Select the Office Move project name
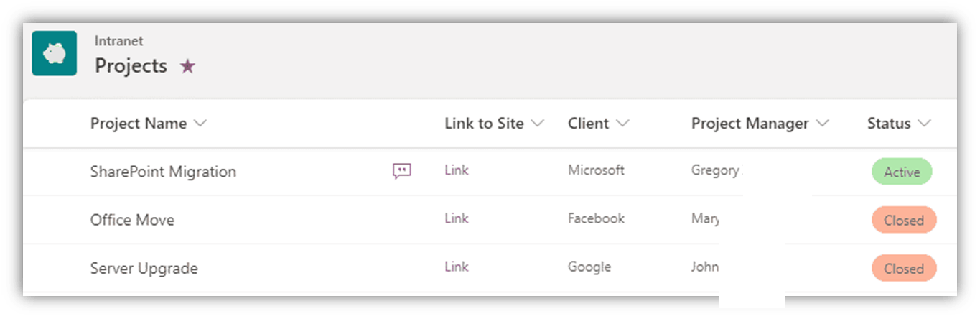The image size is (980, 319). [x=132, y=220]
